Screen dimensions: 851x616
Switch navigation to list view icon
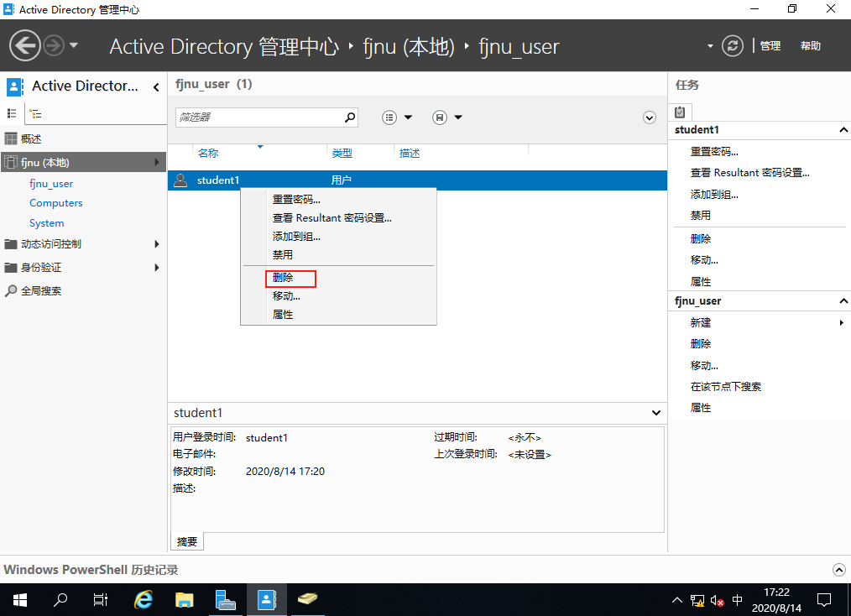tap(12, 113)
